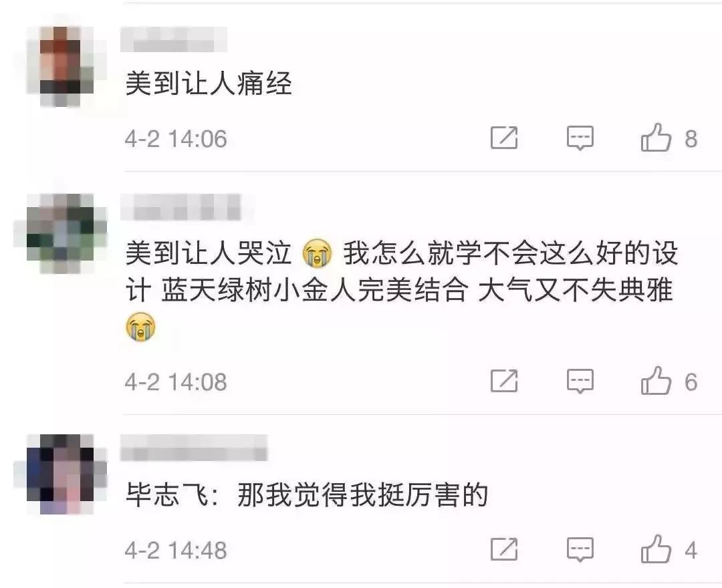Open reply icon on the 14:48 comment
Image resolution: width=722 pixels, height=588 pixels.
tap(580, 549)
